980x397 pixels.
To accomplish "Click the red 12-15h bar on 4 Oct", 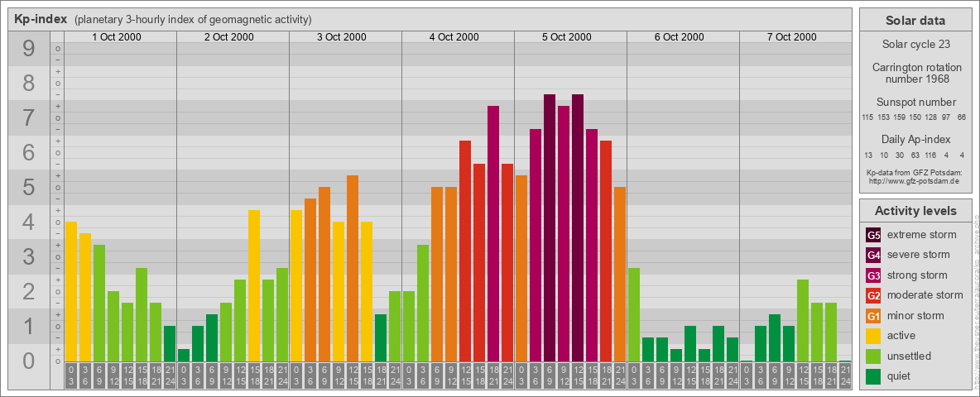I will (x=465, y=251).
